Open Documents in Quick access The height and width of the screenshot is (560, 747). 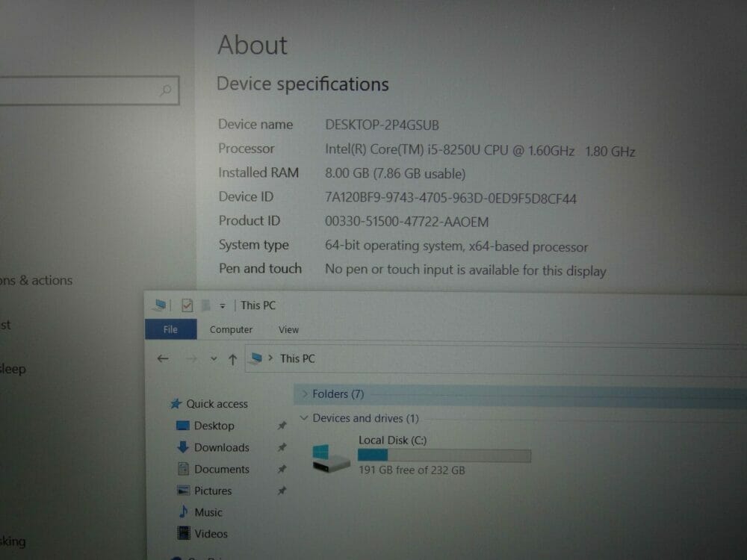tap(222, 469)
